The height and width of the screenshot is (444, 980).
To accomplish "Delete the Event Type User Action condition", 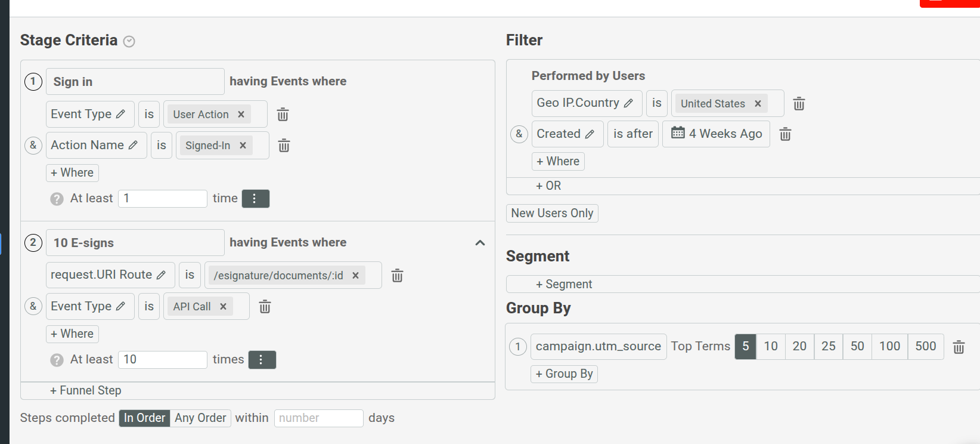I will tap(283, 115).
